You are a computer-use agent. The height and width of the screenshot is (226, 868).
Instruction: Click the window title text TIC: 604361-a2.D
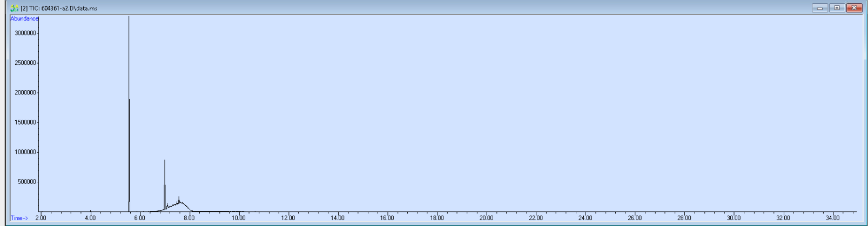pyautogui.click(x=63, y=9)
